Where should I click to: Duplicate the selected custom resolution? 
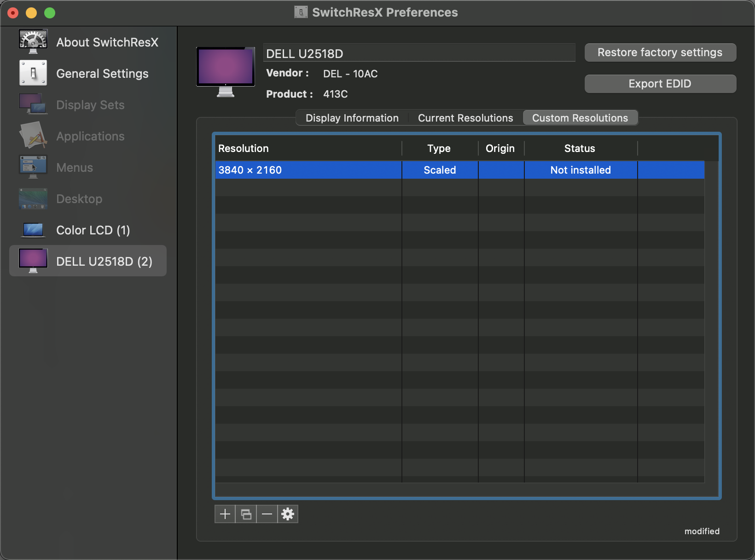[246, 514]
